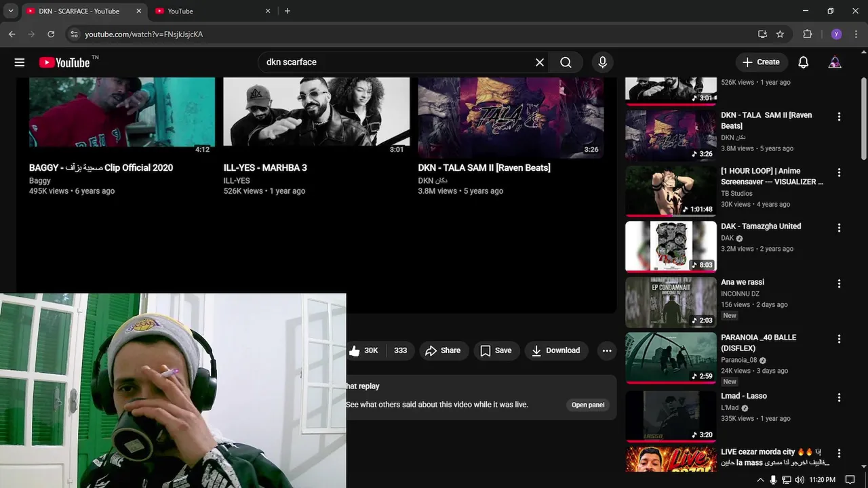Click the taskbar microphone icon
868x488 pixels.
click(773, 480)
